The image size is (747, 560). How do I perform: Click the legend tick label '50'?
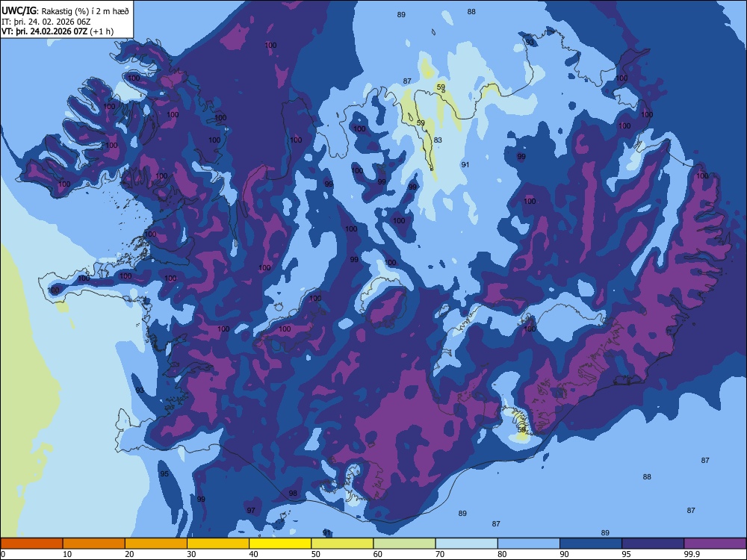point(315,554)
